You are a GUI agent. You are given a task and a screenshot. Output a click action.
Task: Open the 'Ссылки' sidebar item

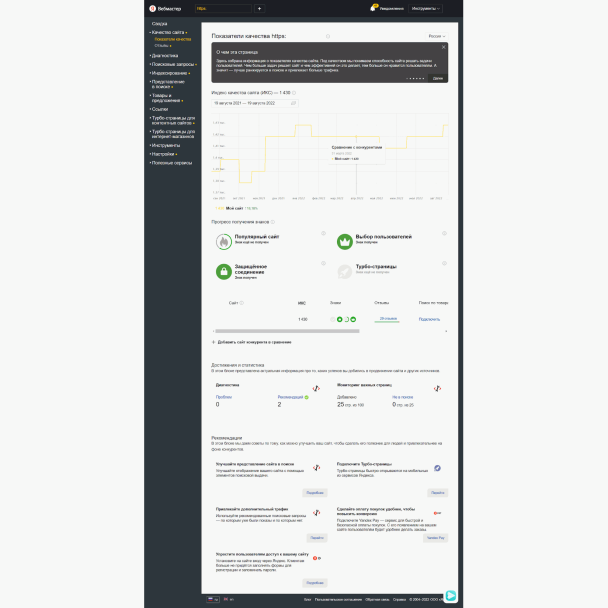(x=160, y=108)
